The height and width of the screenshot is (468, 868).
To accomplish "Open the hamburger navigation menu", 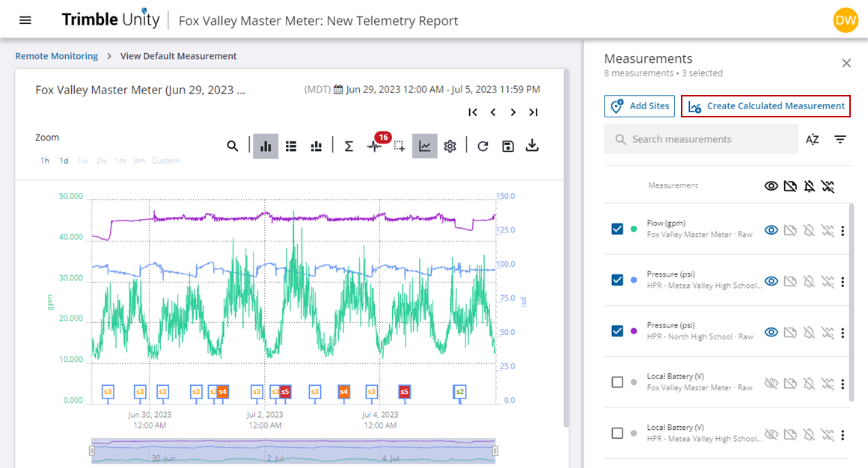I will 25,20.
